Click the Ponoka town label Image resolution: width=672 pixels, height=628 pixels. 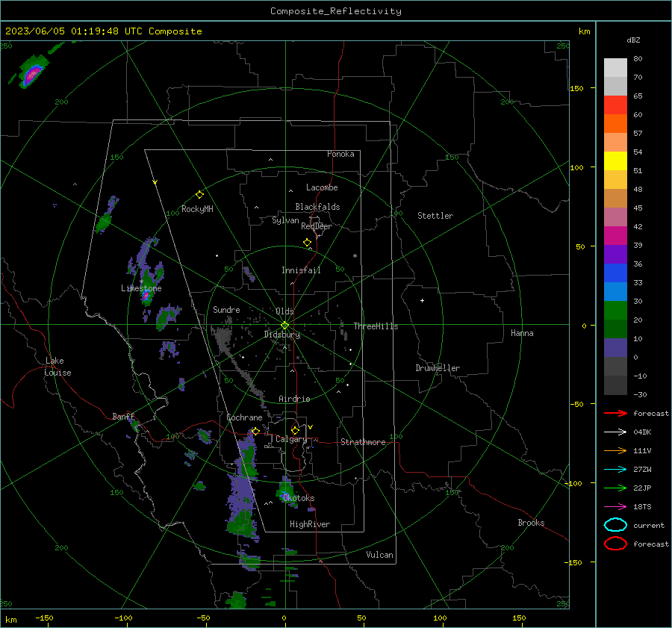(x=340, y=154)
